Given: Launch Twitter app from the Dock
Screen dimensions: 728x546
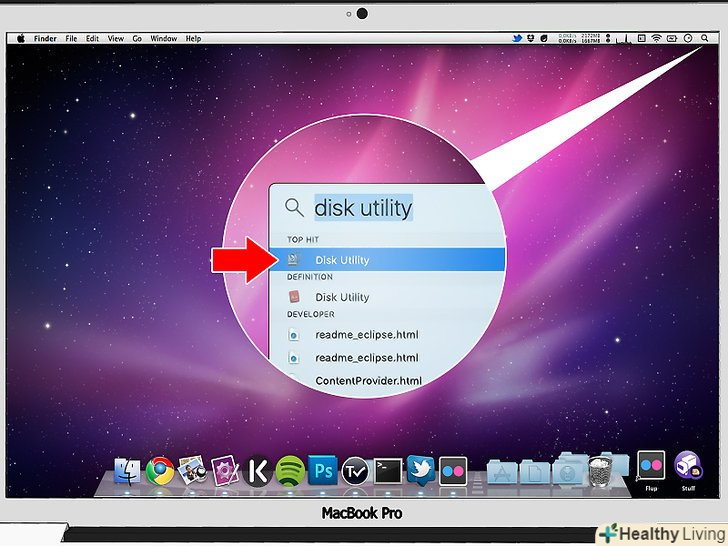Looking at the screenshot, I should [421, 470].
